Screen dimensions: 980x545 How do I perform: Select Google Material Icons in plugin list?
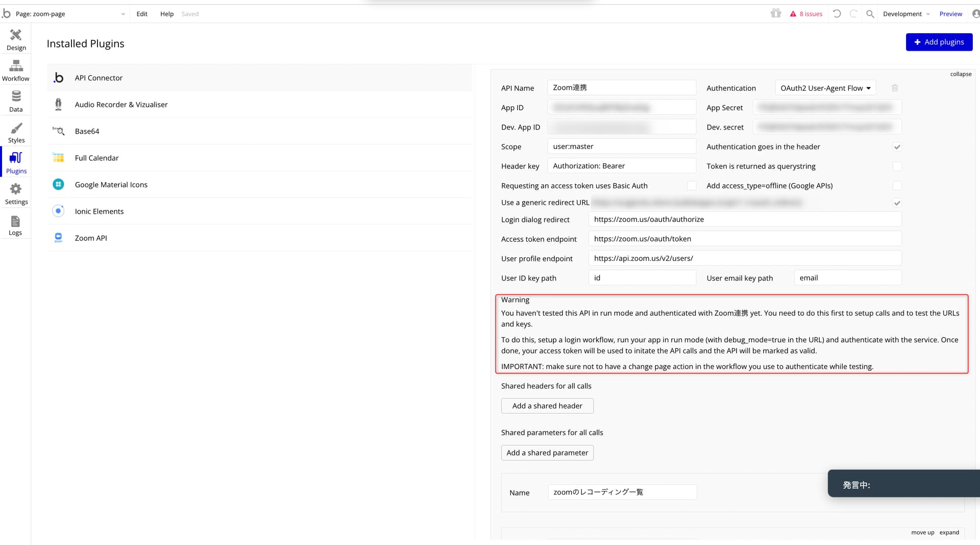tap(259, 184)
